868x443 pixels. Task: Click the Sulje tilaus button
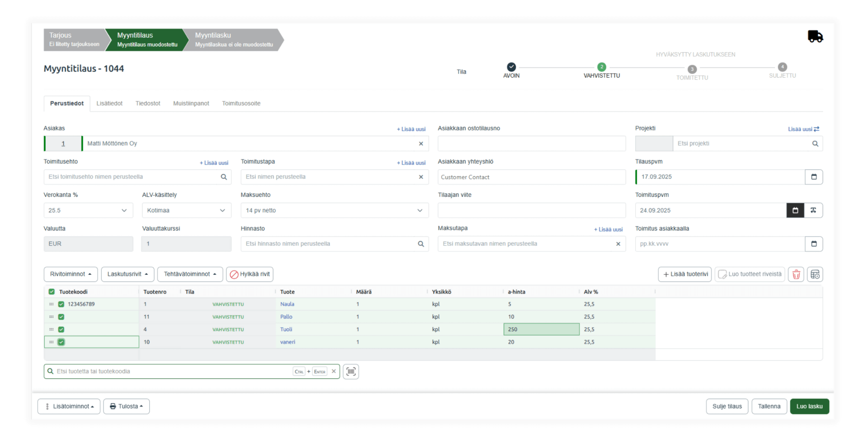[727, 406]
